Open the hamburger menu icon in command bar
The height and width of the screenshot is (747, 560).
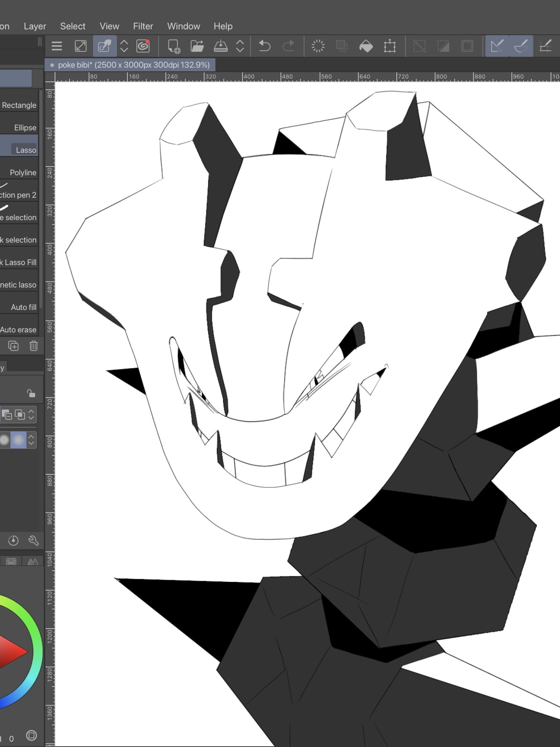(57, 46)
